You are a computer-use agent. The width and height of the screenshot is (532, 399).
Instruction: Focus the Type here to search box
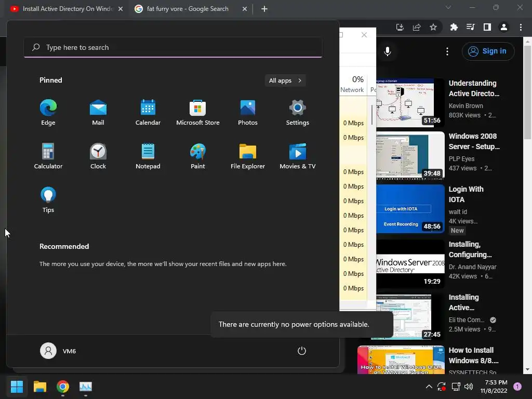click(173, 47)
